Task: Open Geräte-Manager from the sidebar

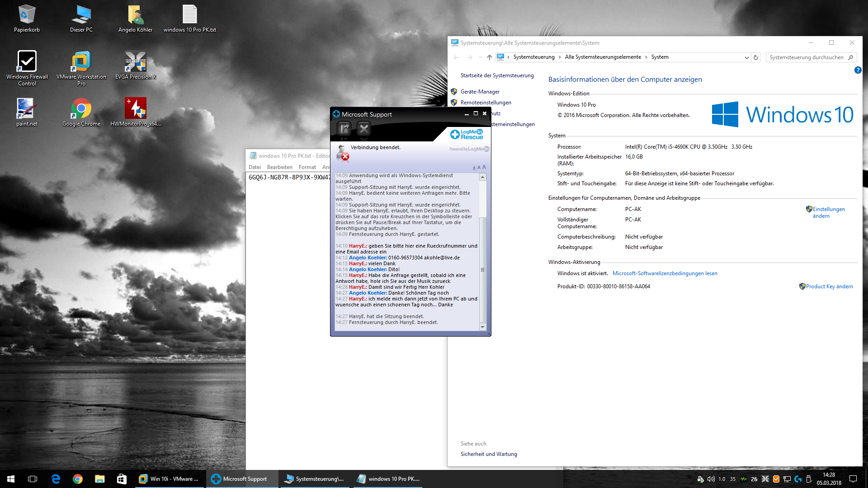Action: coord(480,92)
